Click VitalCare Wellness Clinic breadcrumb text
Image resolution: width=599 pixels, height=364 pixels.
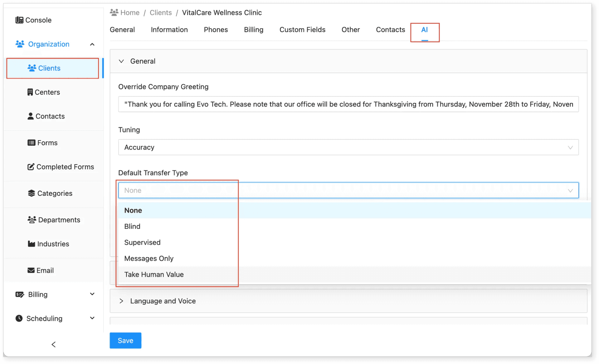tap(222, 12)
